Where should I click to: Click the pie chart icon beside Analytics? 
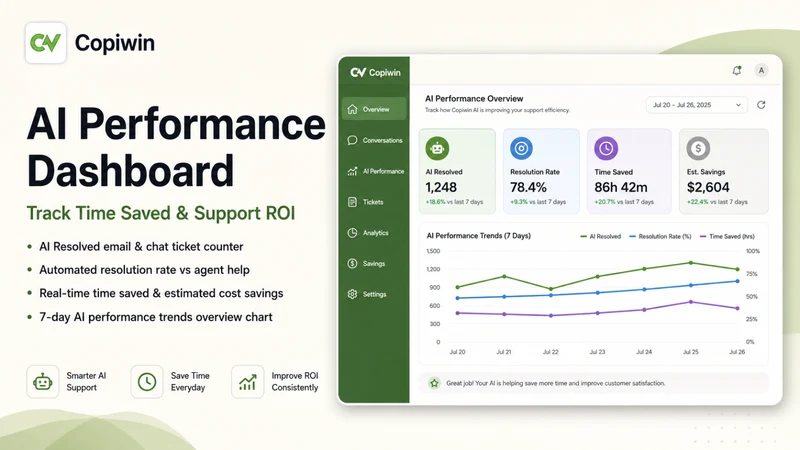click(352, 233)
